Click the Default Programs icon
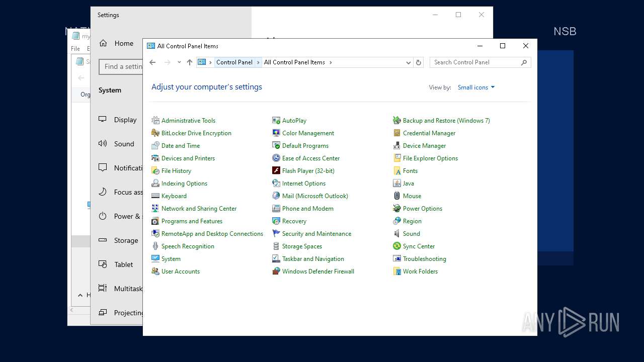This screenshot has height=362, width=644. (x=276, y=146)
